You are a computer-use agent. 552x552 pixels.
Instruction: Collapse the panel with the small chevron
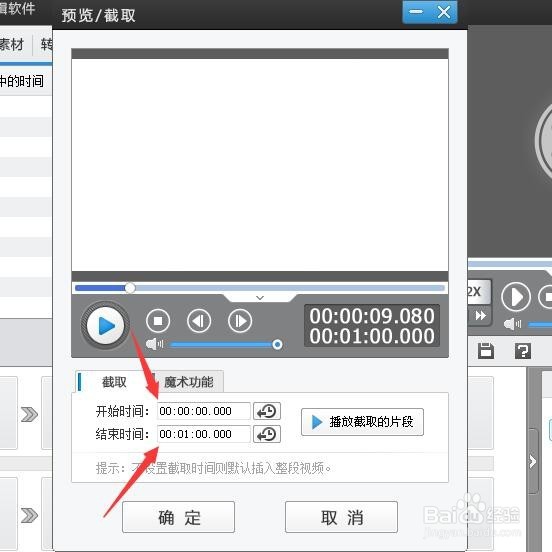tap(260, 298)
